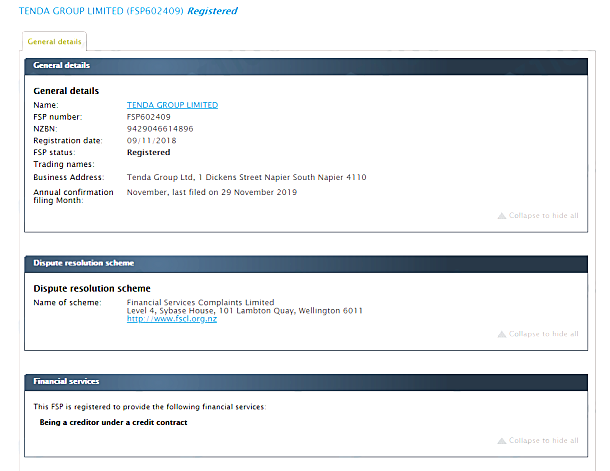Click the 'Trading names:' label

(x=64, y=165)
